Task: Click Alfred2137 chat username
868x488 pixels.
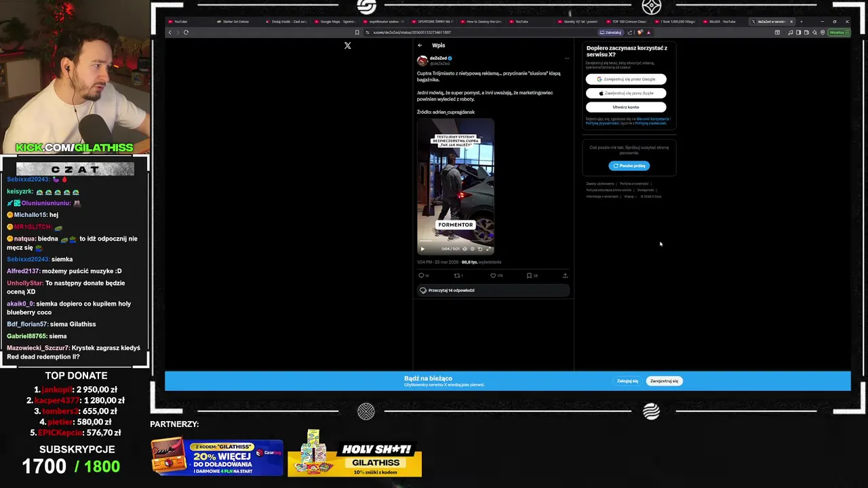Action: coord(23,271)
